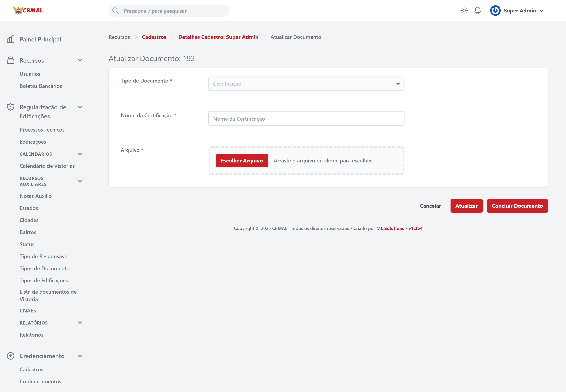
Task: Open the Tipo de Documento dropdown
Action: pyautogui.click(x=306, y=84)
